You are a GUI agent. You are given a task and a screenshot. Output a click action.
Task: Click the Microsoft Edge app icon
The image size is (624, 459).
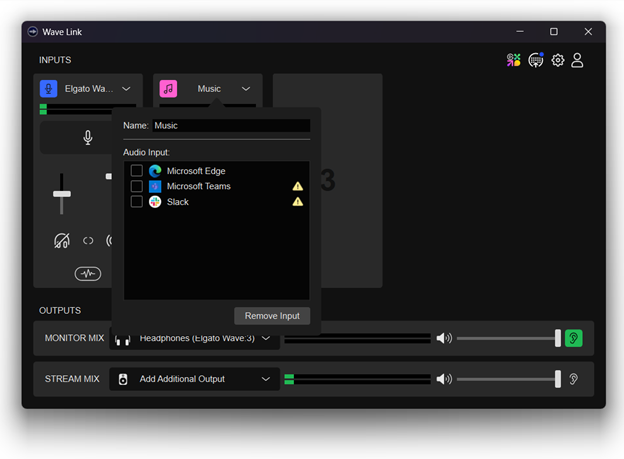155,171
